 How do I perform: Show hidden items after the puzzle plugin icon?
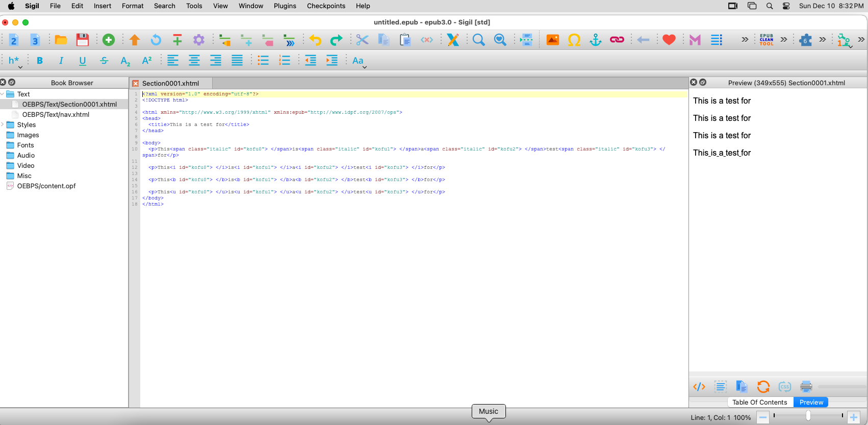[x=823, y=39]
